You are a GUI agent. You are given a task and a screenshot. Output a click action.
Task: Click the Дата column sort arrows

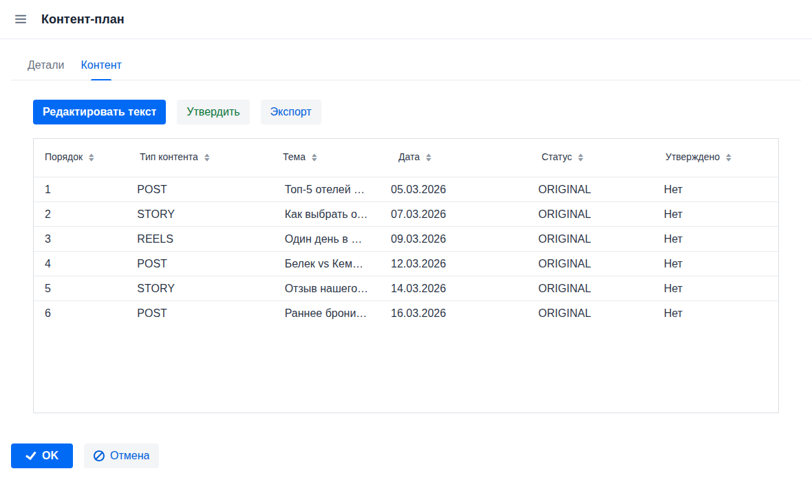coord(429,157)
